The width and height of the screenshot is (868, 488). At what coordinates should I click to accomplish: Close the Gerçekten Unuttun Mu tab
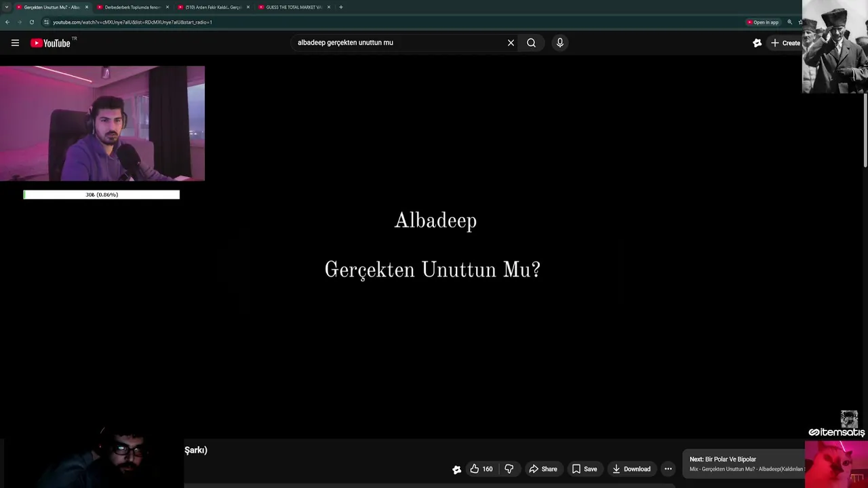(87, 7)
